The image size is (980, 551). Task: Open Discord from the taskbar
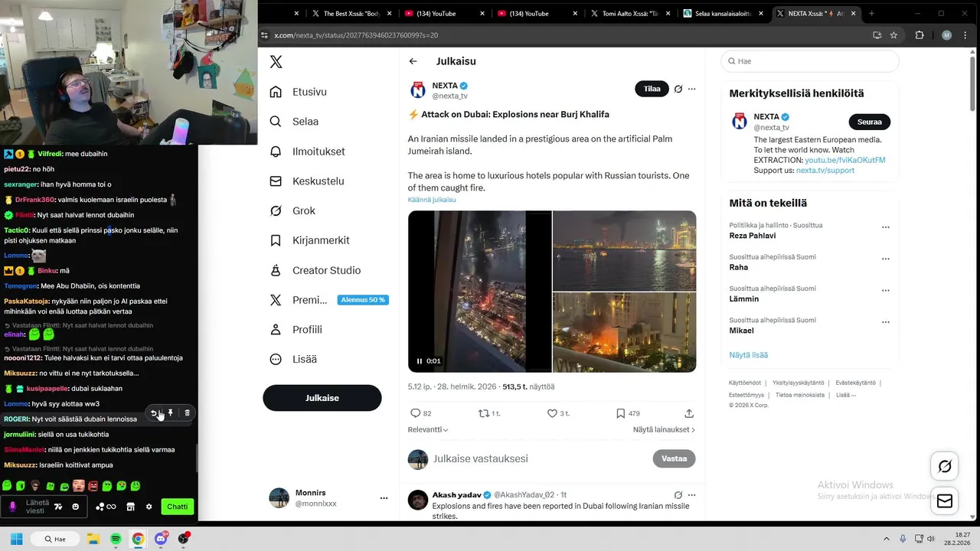(x=161, y=539)
